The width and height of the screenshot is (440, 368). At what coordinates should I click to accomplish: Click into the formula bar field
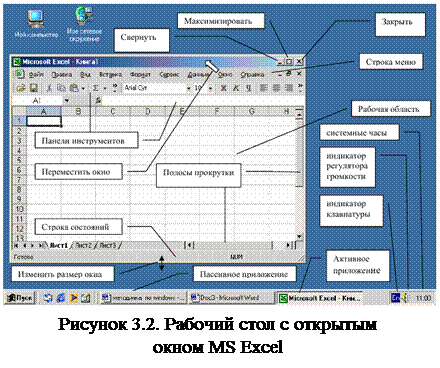click(203, 100)
